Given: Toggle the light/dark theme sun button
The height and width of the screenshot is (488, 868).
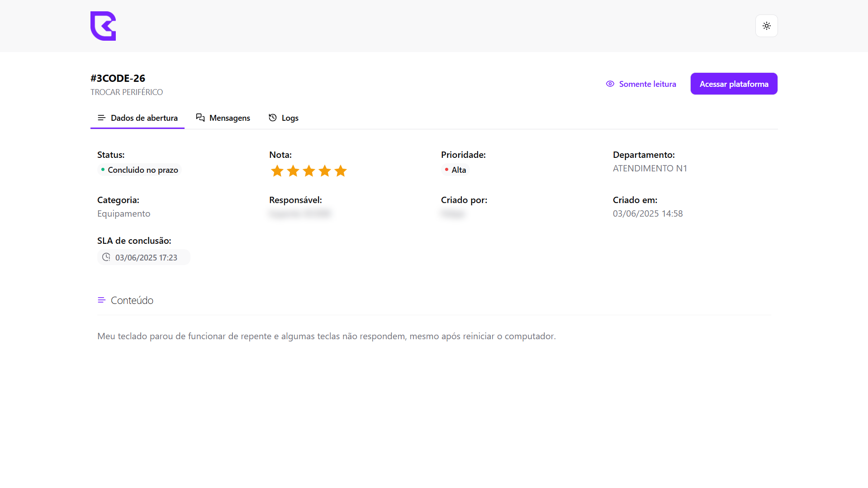Looking at the screenshot, I should (766, 26).
